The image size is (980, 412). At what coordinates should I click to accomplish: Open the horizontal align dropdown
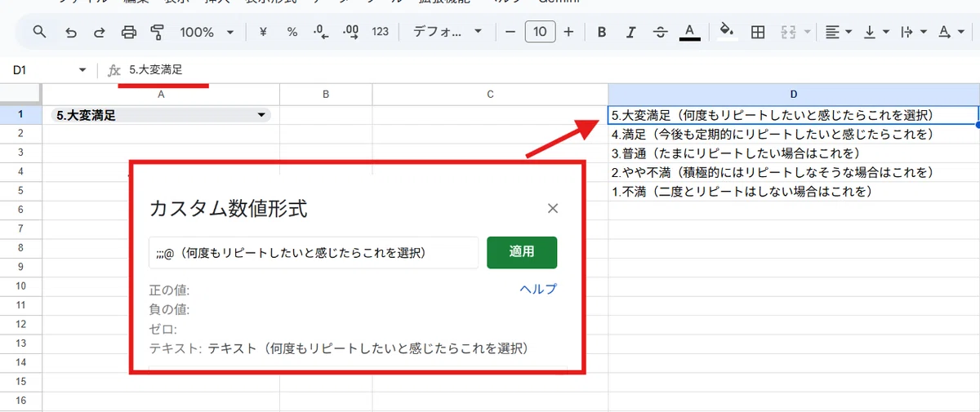838,33
